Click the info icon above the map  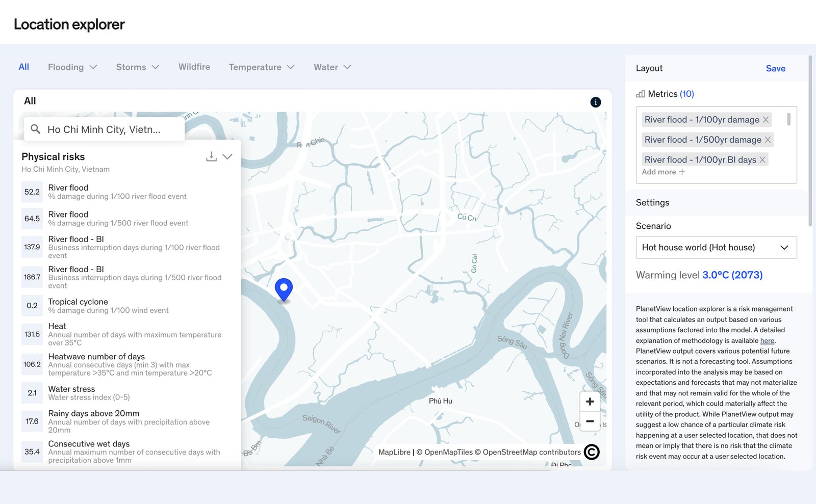click(x=595, y=102)
